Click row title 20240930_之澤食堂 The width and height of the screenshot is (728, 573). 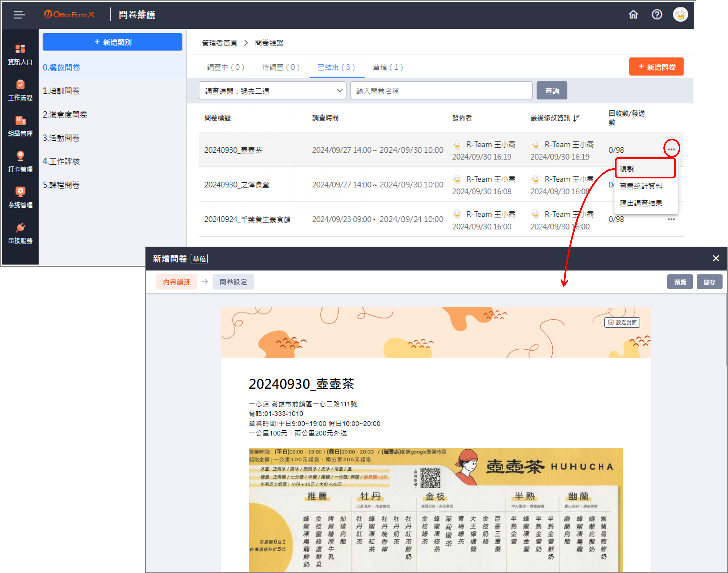[x=237, y=185]
